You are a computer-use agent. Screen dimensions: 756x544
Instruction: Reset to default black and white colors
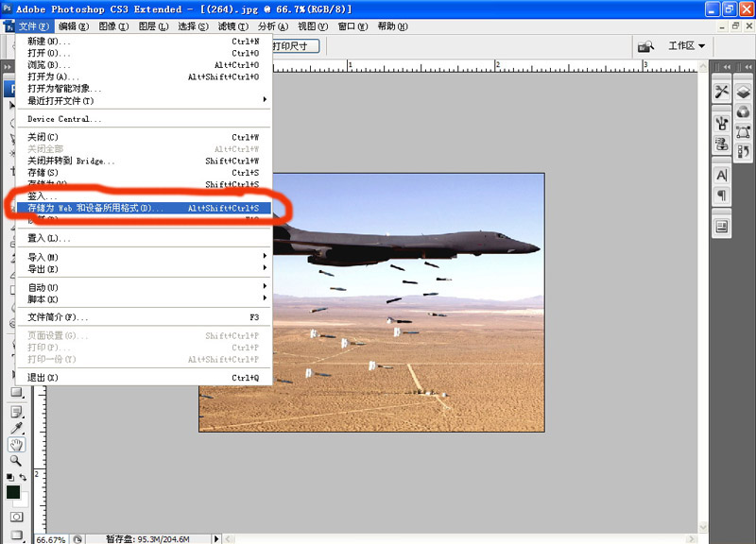pyautogui.click(x=9, y=478)
